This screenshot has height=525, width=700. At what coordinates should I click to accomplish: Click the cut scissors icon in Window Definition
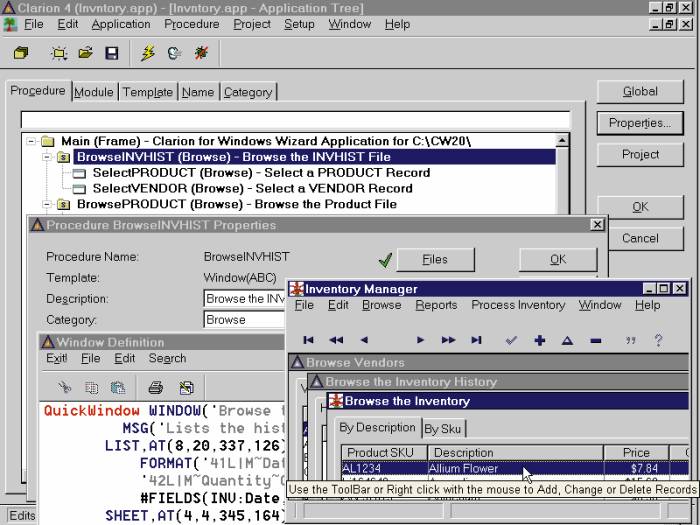[x=65, y=387]
